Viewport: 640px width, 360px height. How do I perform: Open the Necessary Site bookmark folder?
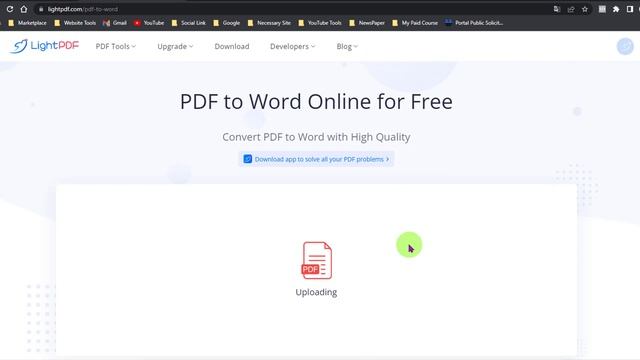269,23
